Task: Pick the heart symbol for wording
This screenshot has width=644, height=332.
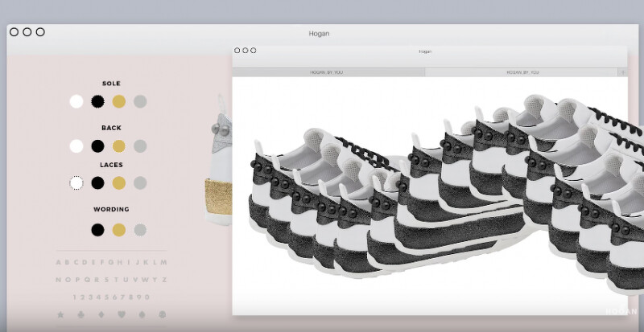Action: coord(121,314)
